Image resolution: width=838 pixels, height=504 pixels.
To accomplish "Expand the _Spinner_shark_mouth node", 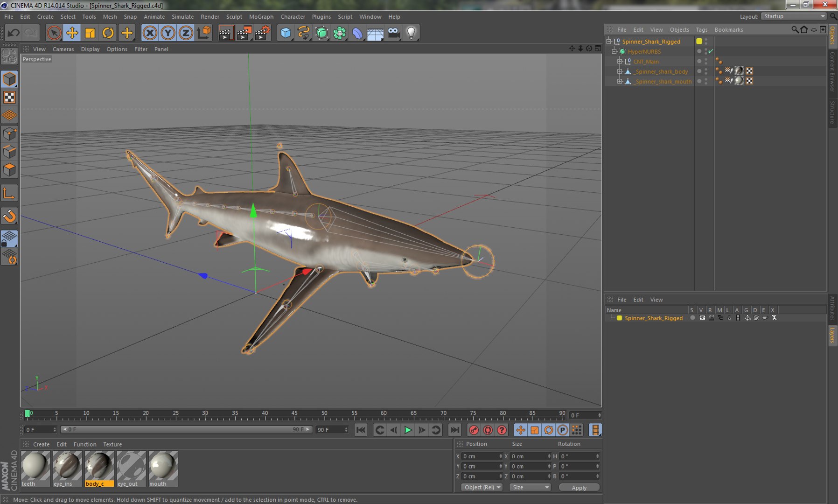I will click(x=620, y=81).
